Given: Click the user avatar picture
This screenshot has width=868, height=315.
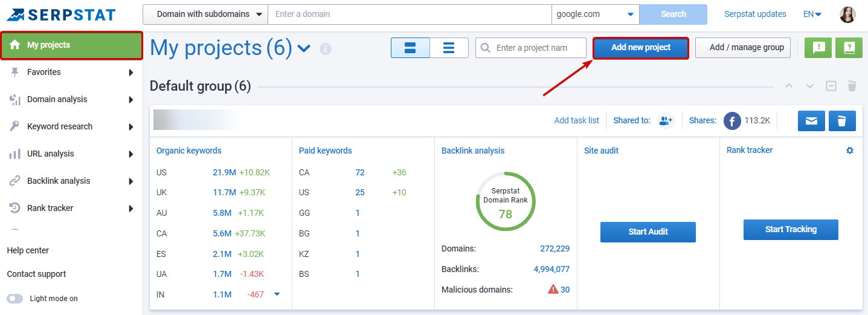Looking at the screenshot, I should click(847, 15).
